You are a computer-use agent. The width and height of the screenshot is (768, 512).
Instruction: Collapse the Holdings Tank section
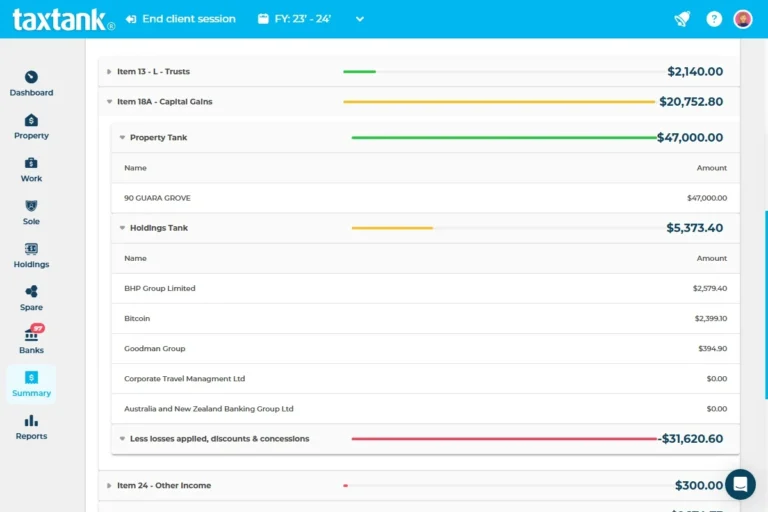pyautogui.click(x=122, y=228)
